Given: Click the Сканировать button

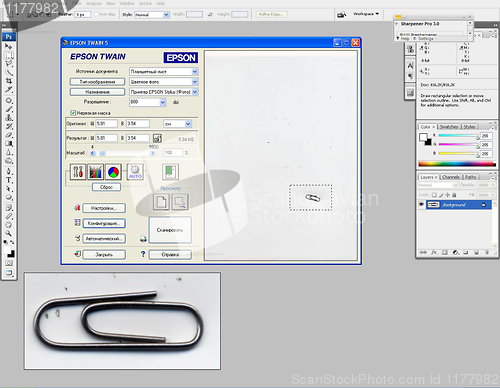Looking at the screenshot, I should pos(170,230).
